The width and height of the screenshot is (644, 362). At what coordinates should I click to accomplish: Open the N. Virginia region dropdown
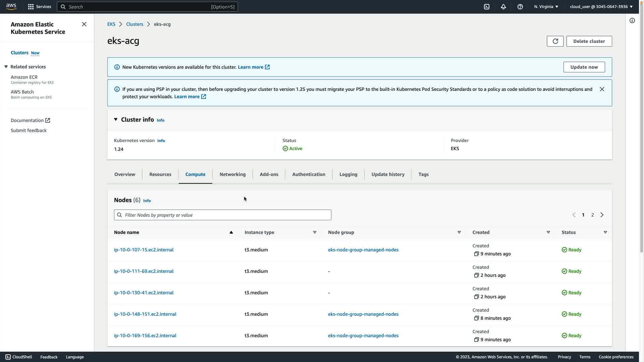tap(546, 7)
